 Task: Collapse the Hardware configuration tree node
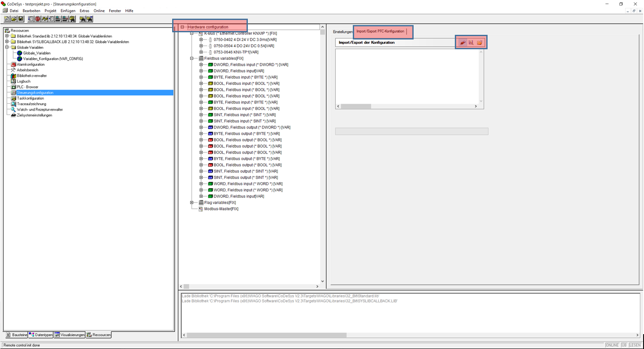pyautogui.click(x=182, y=27)
